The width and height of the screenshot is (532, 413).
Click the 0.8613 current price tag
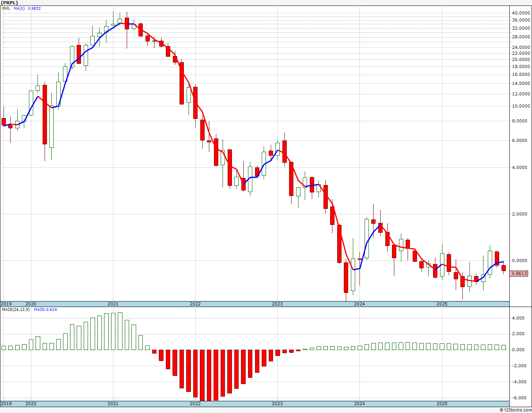519,274
